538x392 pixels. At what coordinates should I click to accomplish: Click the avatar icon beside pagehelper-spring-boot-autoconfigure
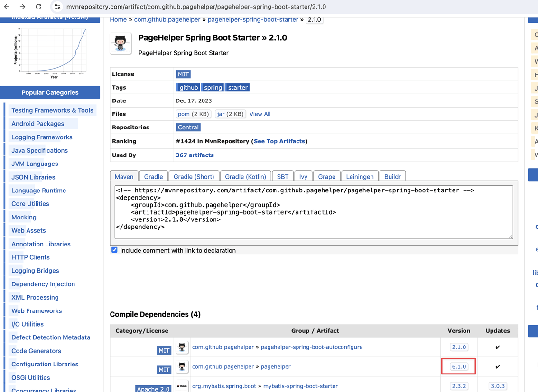(x=182, y=347)
